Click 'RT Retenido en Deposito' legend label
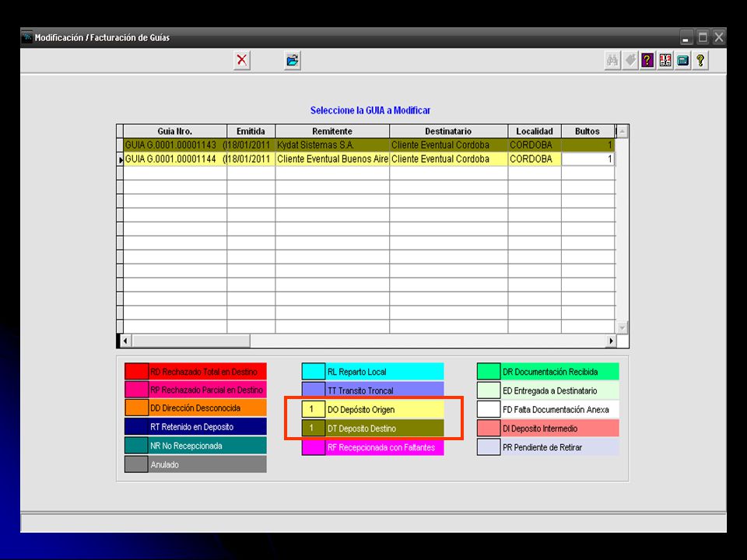The image size is (747, 560). (x=192, y=427)
